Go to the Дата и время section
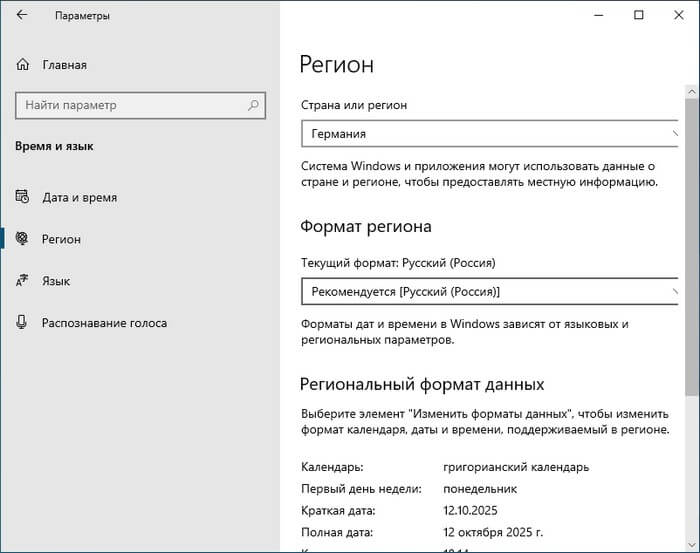This screenshot has height=553, width=700. [79, 197]
